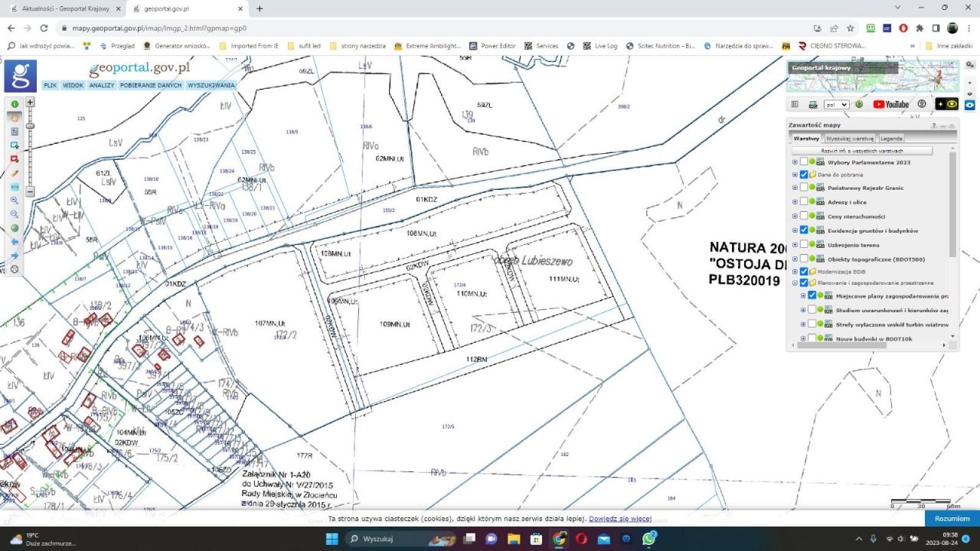Open the language dropdown showing pol

pyautogui.click(x=836, y=104)
